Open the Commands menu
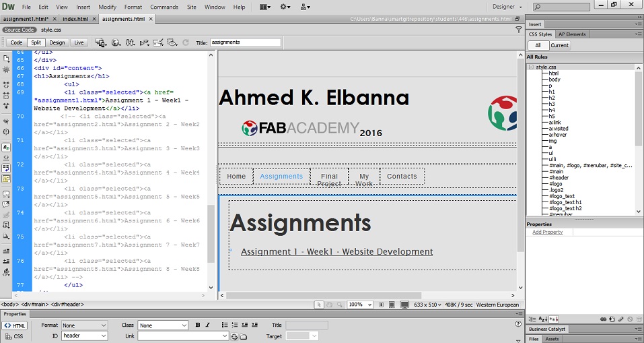 tap(164, 7)
